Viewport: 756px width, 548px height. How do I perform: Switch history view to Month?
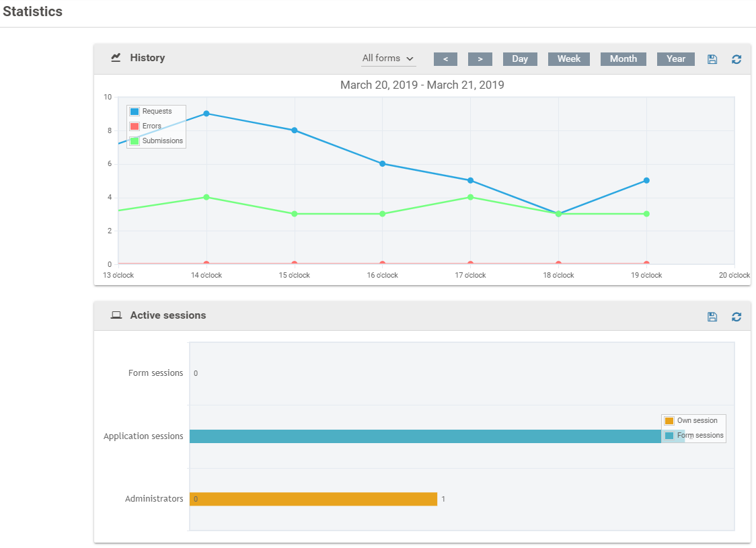[x=623, y=59]
